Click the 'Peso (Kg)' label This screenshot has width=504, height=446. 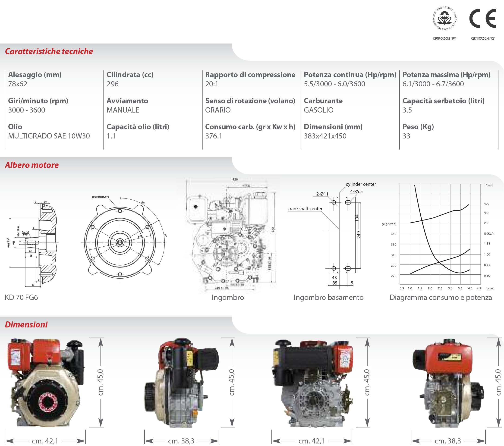(x=418, y=127)
